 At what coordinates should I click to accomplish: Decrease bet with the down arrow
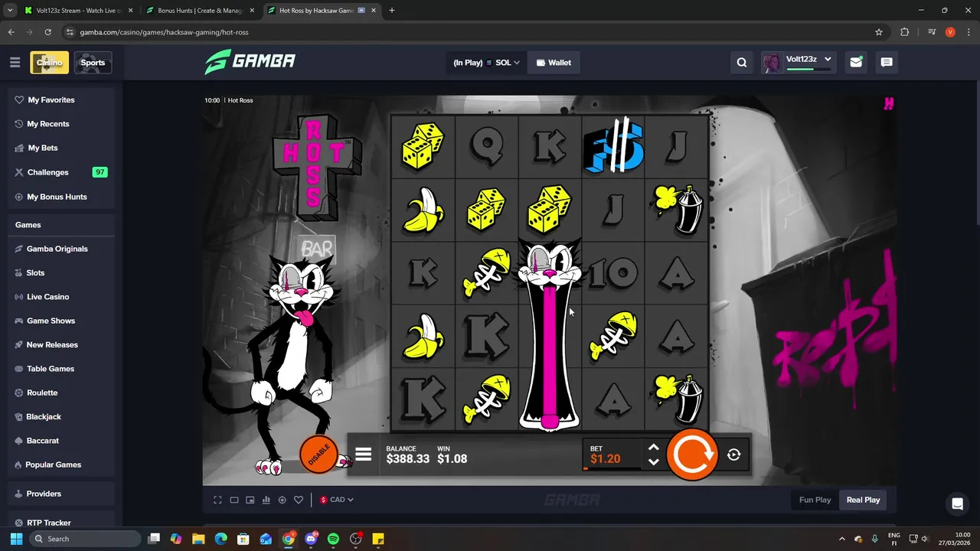(653, 461)
